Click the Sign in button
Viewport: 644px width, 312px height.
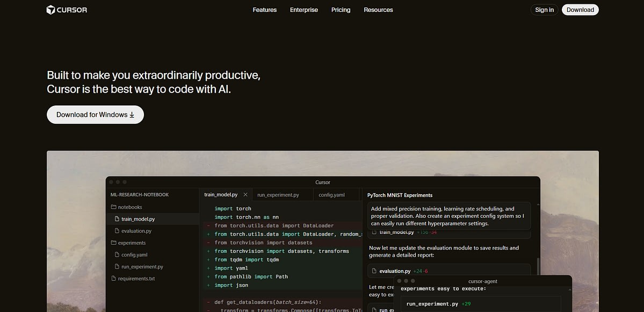coord(544,9)
